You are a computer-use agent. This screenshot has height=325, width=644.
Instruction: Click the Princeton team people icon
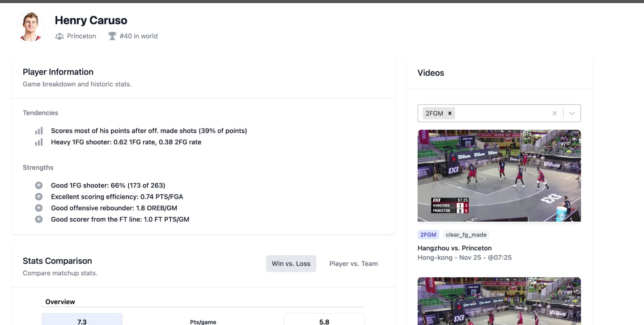(x=59, y=36)
